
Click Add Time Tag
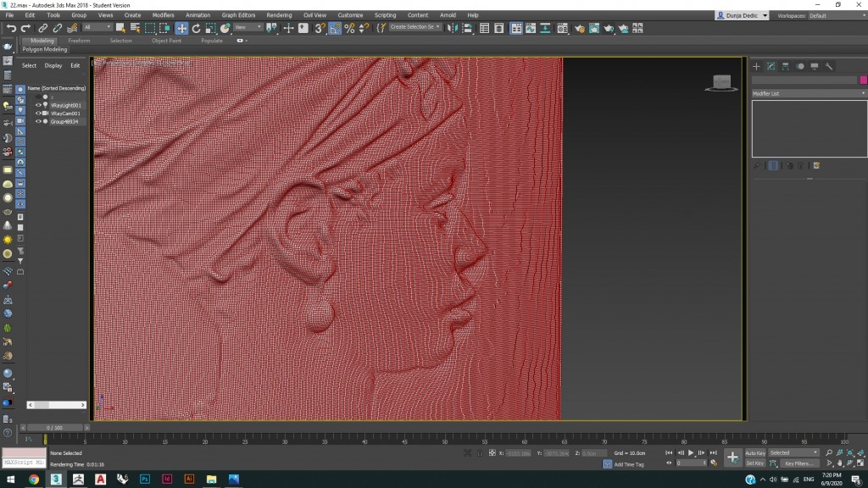click(x=629, y=464)
